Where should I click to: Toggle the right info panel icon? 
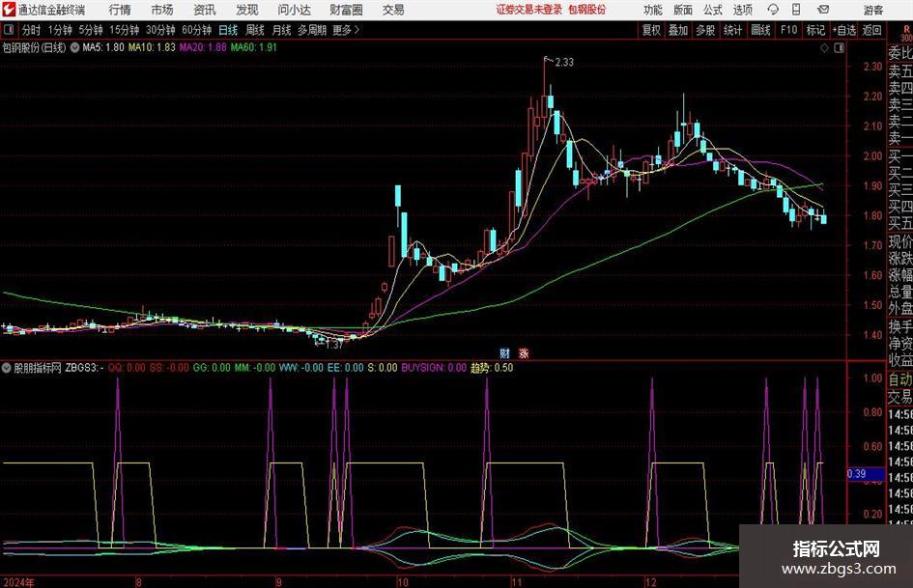coord(839,48)
